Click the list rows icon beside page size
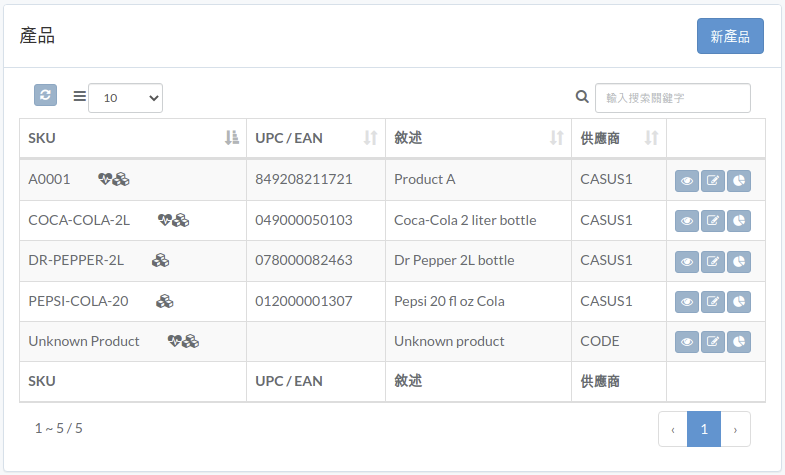The image size is (785, 475). click(80, 96)
